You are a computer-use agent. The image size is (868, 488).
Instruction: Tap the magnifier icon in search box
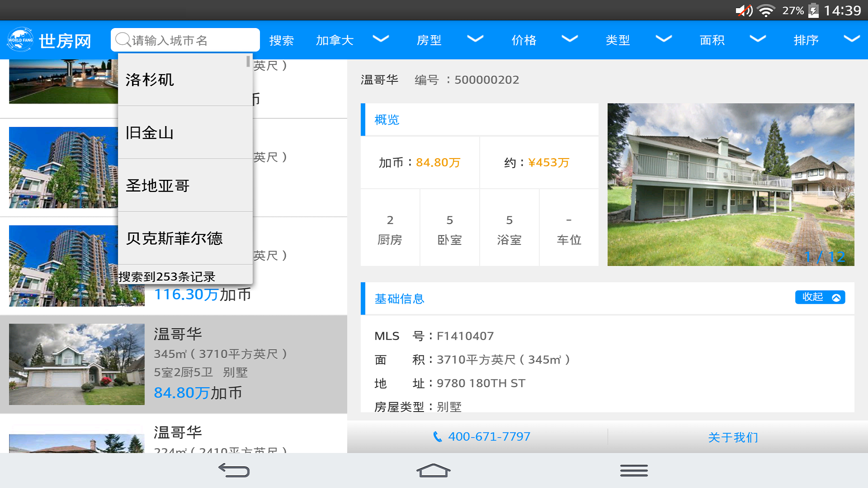pyautogui.click(x=123, y=40)
